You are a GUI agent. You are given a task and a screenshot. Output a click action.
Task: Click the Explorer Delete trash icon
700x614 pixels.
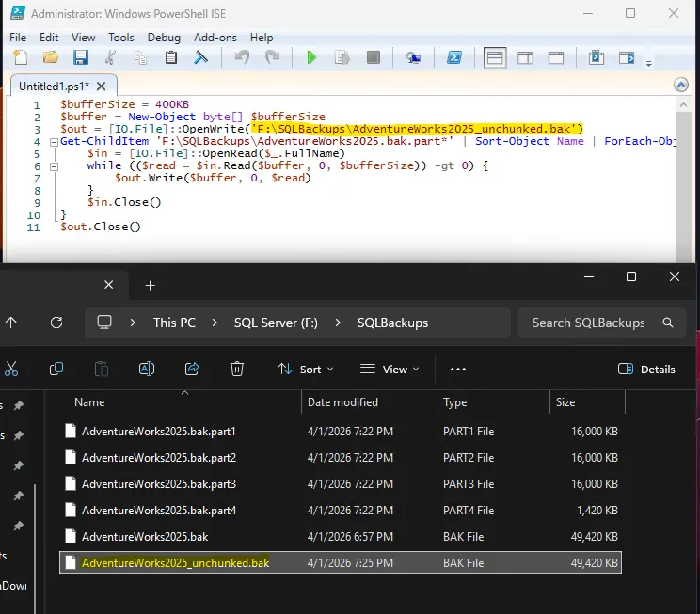click(x=237, y=369)
